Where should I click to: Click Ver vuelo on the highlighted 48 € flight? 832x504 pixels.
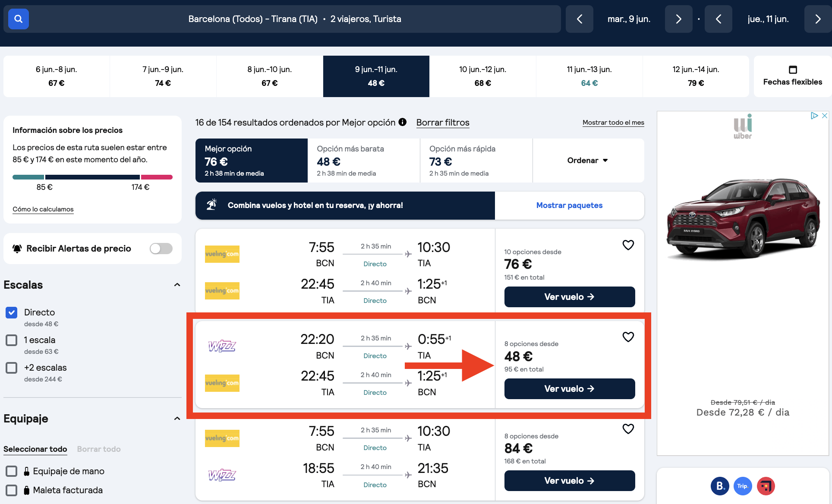click(x=569, y=388)
